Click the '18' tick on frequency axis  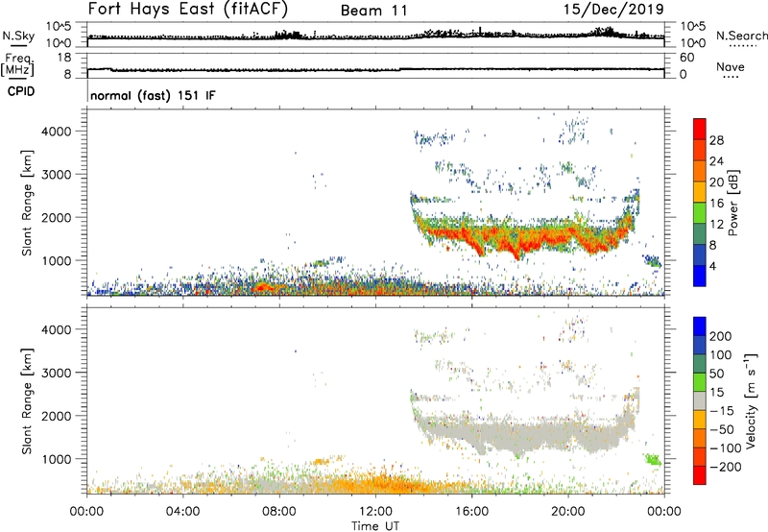coord(64,58)
